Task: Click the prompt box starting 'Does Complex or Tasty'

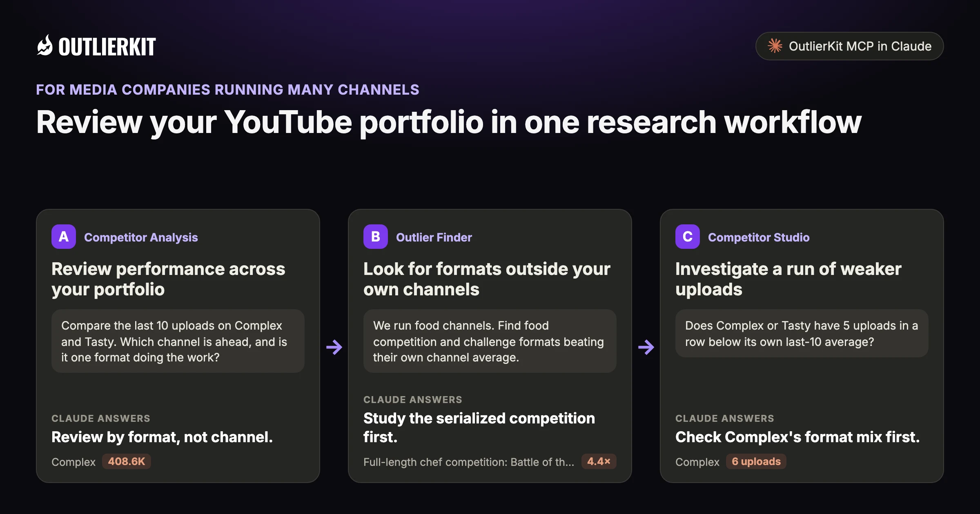Action: (802, 333)
